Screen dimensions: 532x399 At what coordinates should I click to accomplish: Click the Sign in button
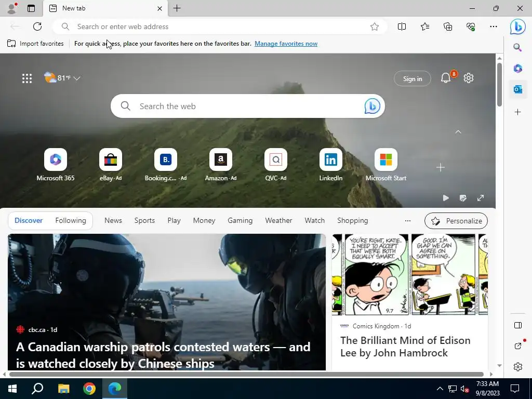(412, 79)
